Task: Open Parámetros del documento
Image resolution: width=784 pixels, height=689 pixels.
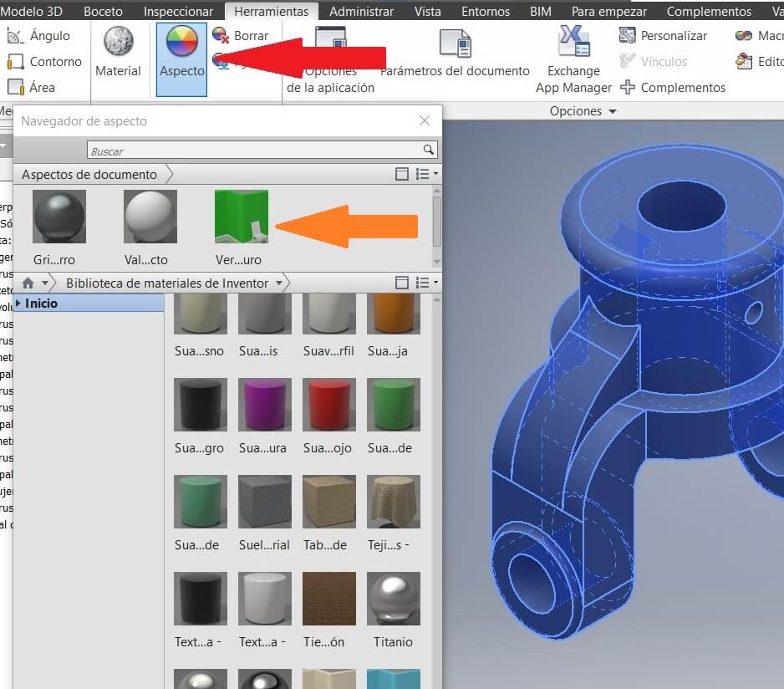Action: click(455, 52)
